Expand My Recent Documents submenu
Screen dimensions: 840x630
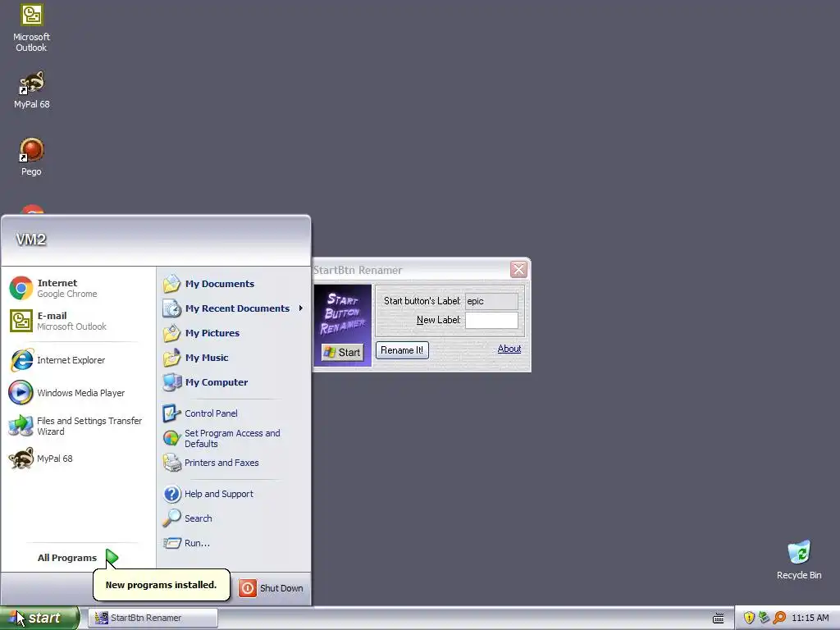coord(233,308)
